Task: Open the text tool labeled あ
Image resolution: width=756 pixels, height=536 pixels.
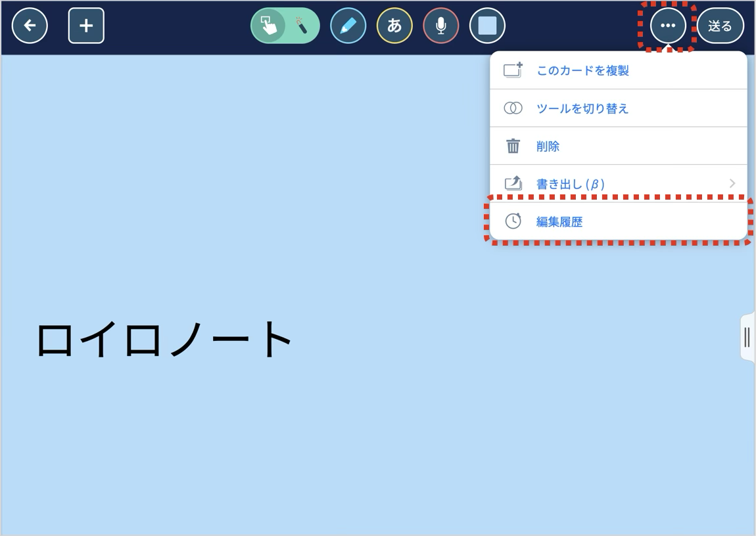Action: pos(394,26)
